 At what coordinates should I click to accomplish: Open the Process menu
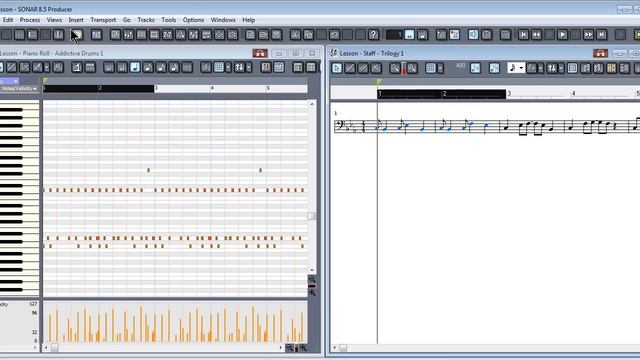point(30,20)
